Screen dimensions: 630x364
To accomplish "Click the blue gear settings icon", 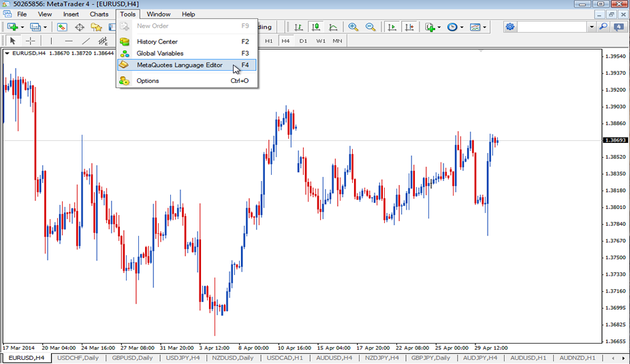I will [510, 27].
